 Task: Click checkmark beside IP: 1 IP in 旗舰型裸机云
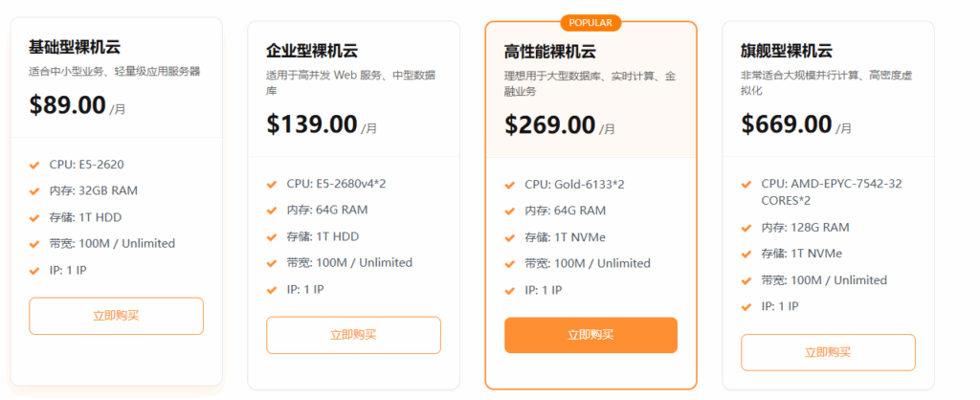point(747,306)
